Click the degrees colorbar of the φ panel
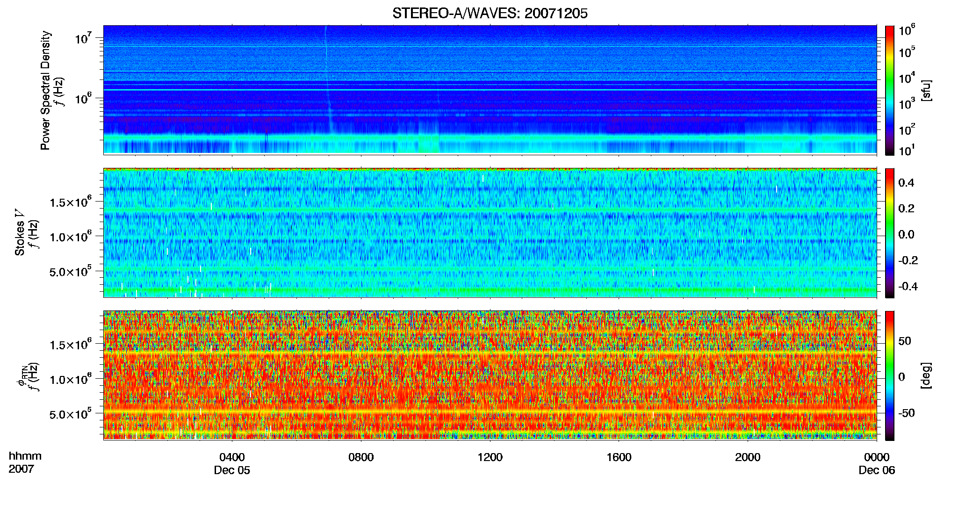The width and height of the screenshot is (980, 505). click(x=890, y=375)
